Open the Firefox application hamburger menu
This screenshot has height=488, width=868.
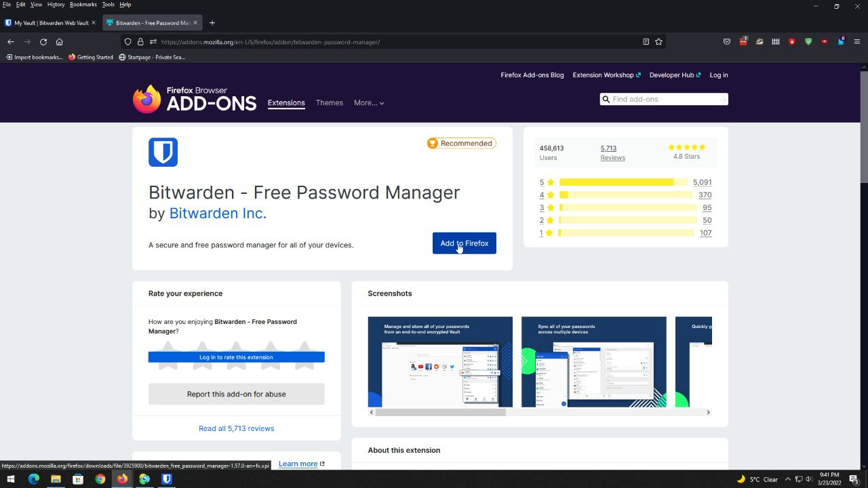[857, 42]
